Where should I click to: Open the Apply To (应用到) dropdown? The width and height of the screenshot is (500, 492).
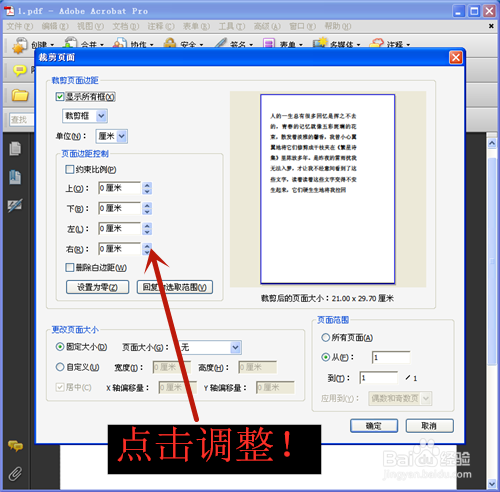pyautogui.click(x=400, y=398)
